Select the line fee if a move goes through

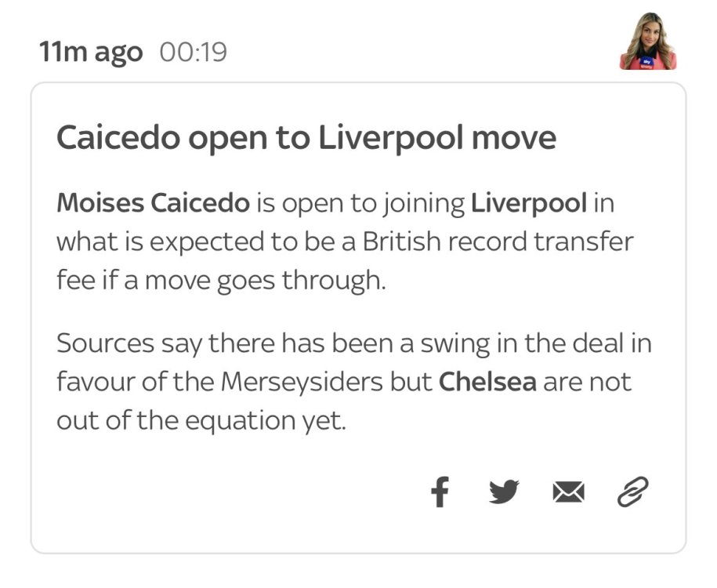pos(221,280)
